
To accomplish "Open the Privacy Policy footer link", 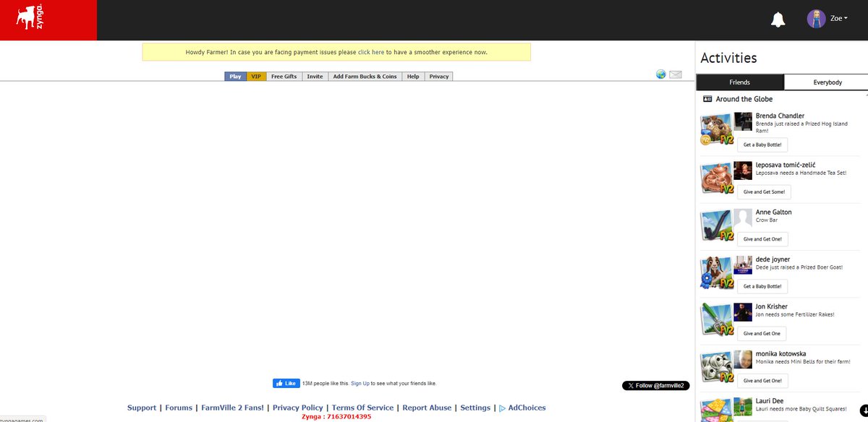I will pyautogui.click(x=297, y=408).
